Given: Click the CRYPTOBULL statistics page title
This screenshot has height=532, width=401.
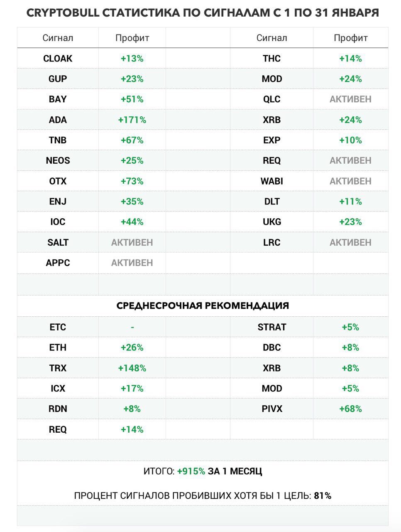Looking at the screenshot, I should (x=203, y=13).
